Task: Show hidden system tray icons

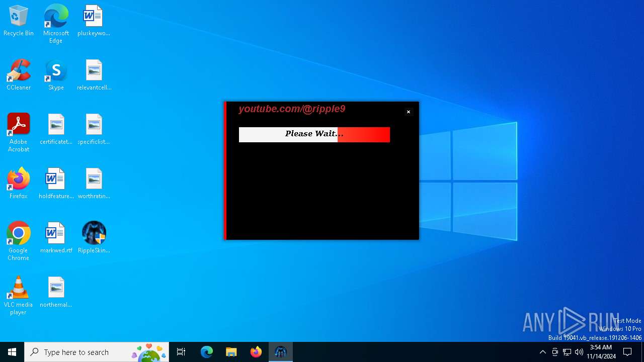Action: point(542,352)
